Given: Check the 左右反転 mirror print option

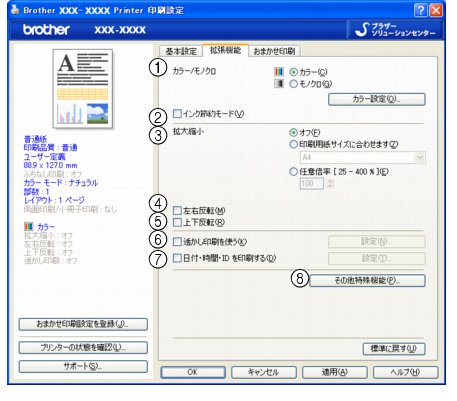Looking at the screenshot, I should (x=177, y=210).
